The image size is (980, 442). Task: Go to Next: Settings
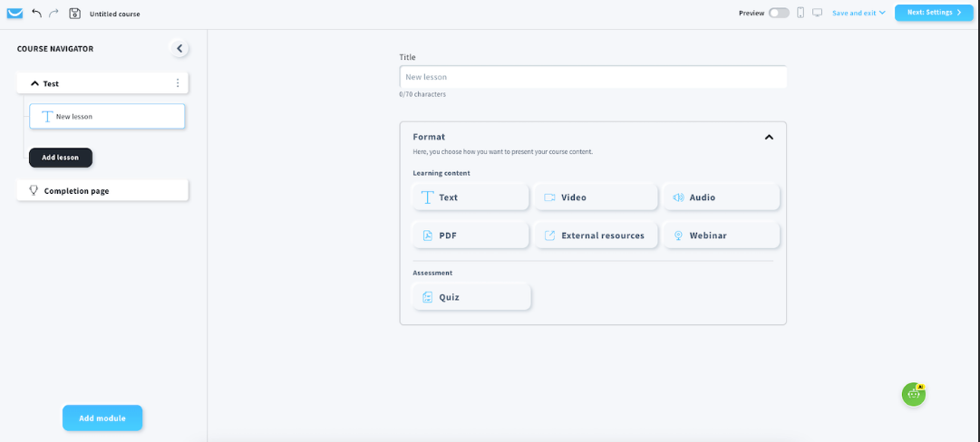coord(934,13)
